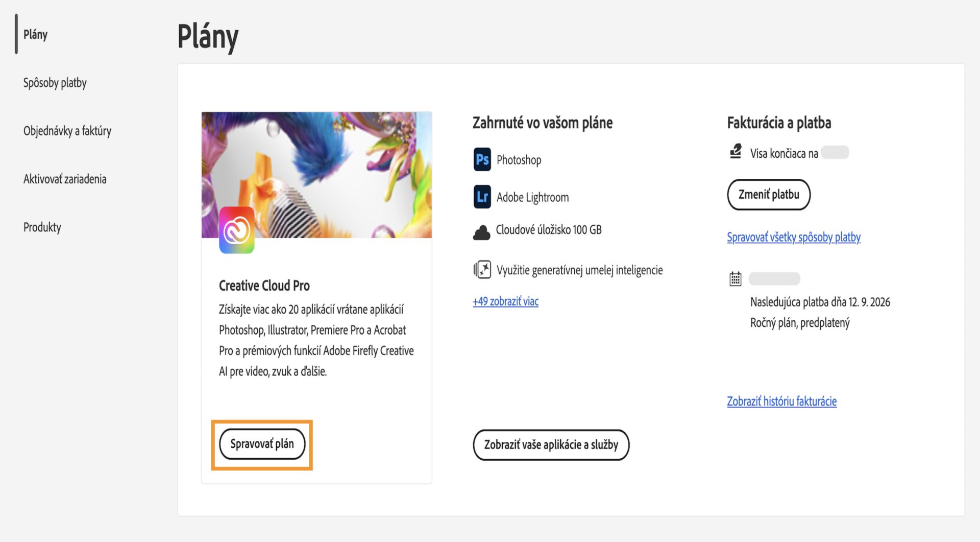
Task: Open Spravovať všetky spôsoby platby link
Action: pyautogui.click(x=793, y=237)
